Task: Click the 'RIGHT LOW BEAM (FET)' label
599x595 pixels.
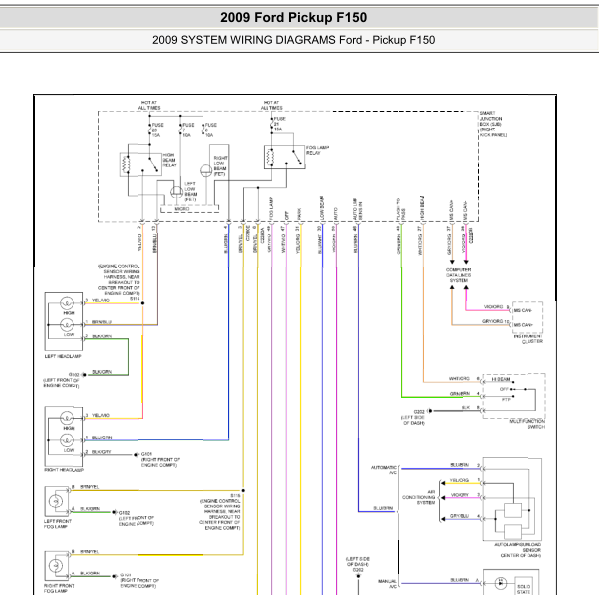Action: click(220, 166)
